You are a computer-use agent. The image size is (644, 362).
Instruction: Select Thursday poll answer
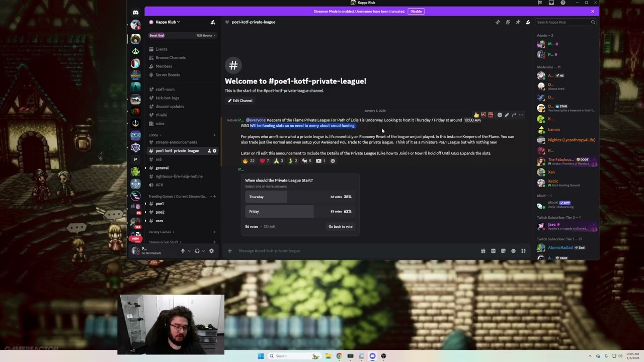pyautogui.click(x=300, y=197)
